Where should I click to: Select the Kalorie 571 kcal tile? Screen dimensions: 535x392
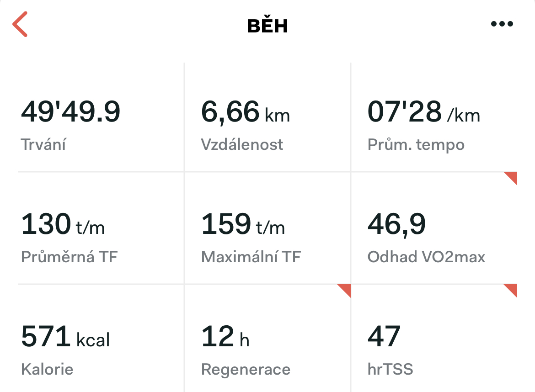(x=101, y=338)
